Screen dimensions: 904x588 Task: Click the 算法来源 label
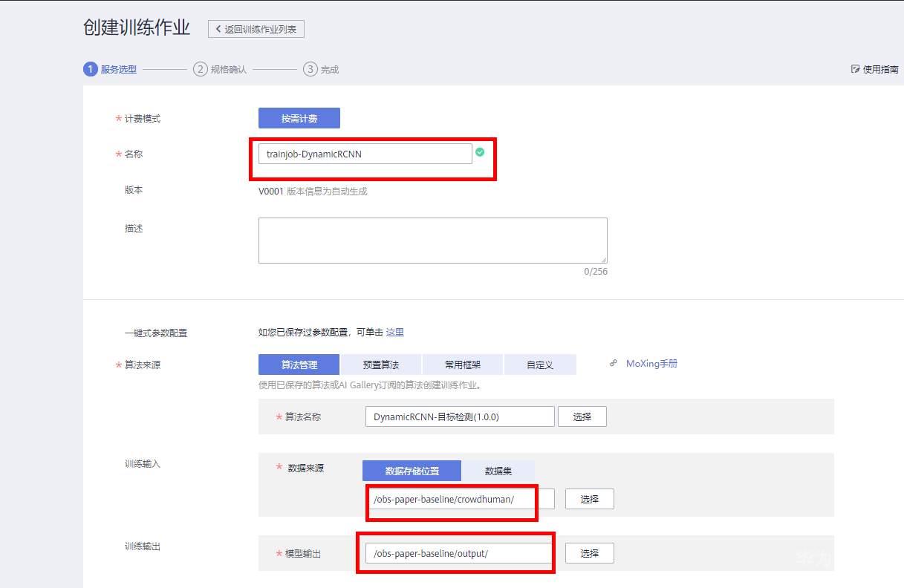pyautogui.click(x=143, y=365)
